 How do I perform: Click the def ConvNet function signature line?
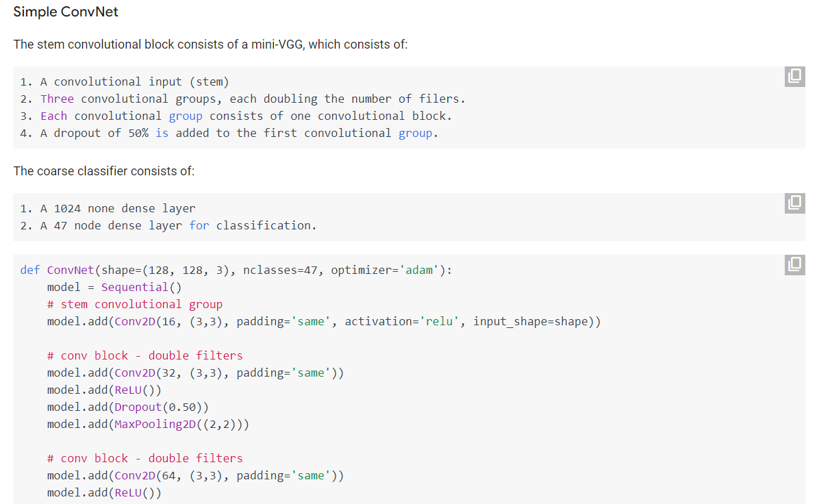(236, 270)
